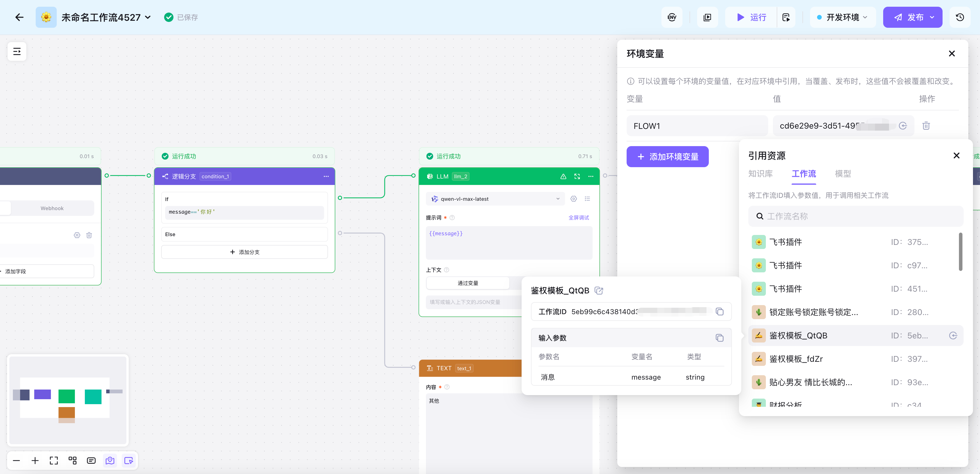Click the ENV environment variables icon
The width and height of the screenshot is (980, 474).
pos(672,17)
